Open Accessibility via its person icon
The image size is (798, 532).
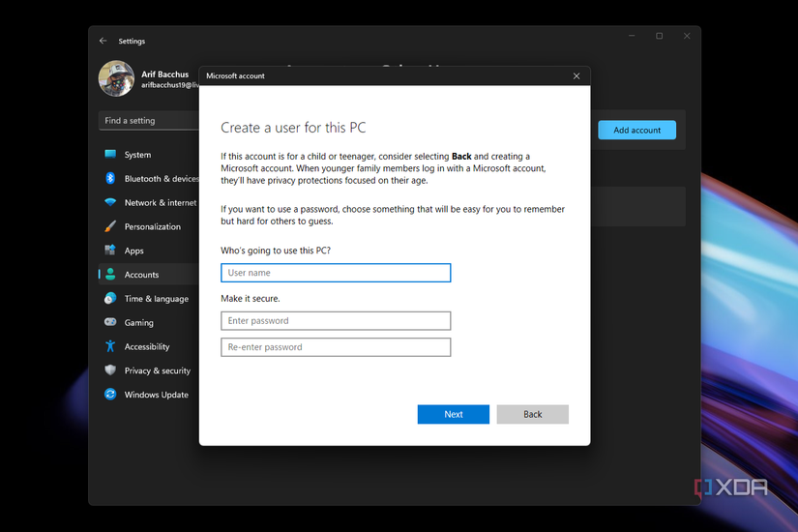coord(110,346)
